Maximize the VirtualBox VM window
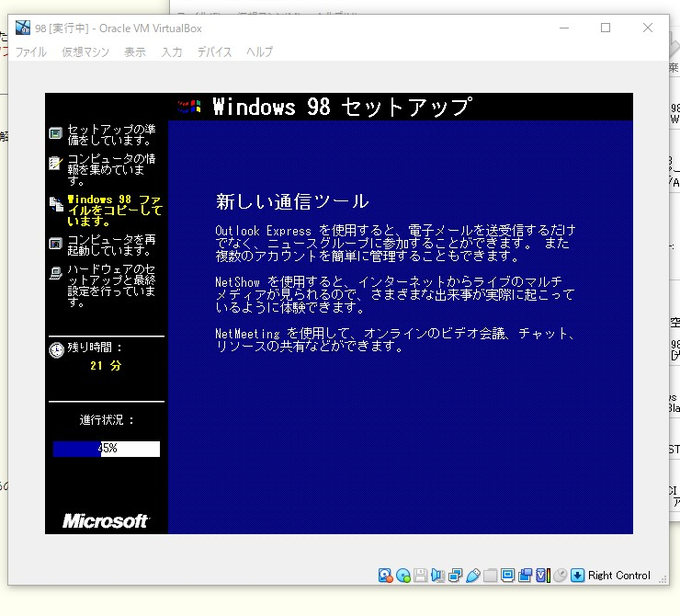Screen dimensions: 680x616 (x=605, y=28)
